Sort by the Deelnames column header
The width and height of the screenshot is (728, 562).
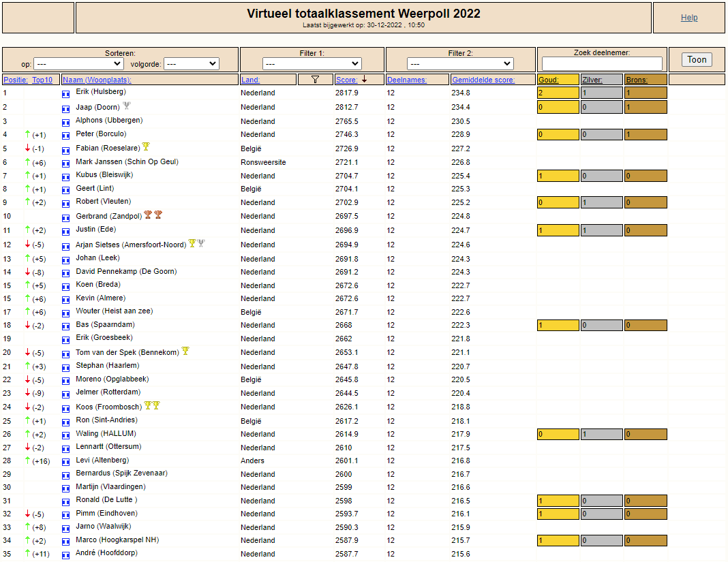(407, 80)
